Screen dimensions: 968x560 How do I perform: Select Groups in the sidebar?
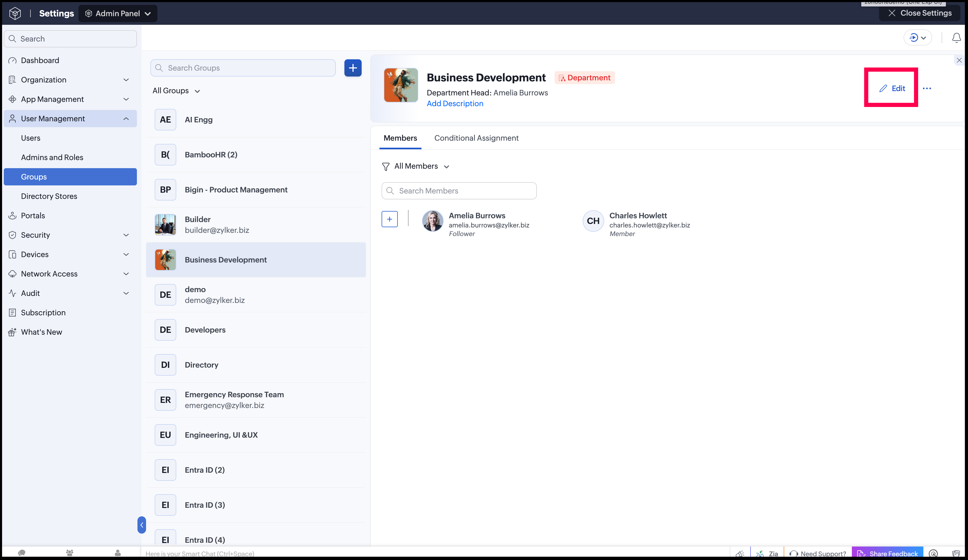point(70,177)
